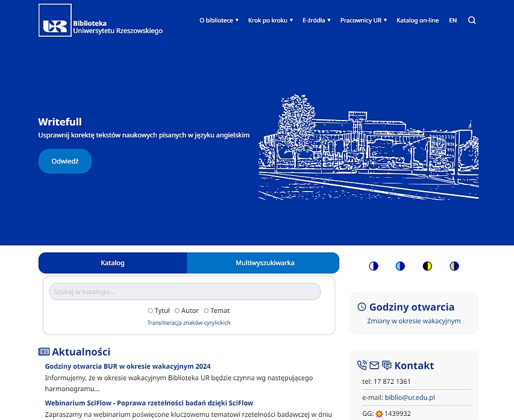Image resolution: width=514 pixels, height=420 pixels.
Task: Open Transliteracja znaków cyrylickich link
Action: 189,322
